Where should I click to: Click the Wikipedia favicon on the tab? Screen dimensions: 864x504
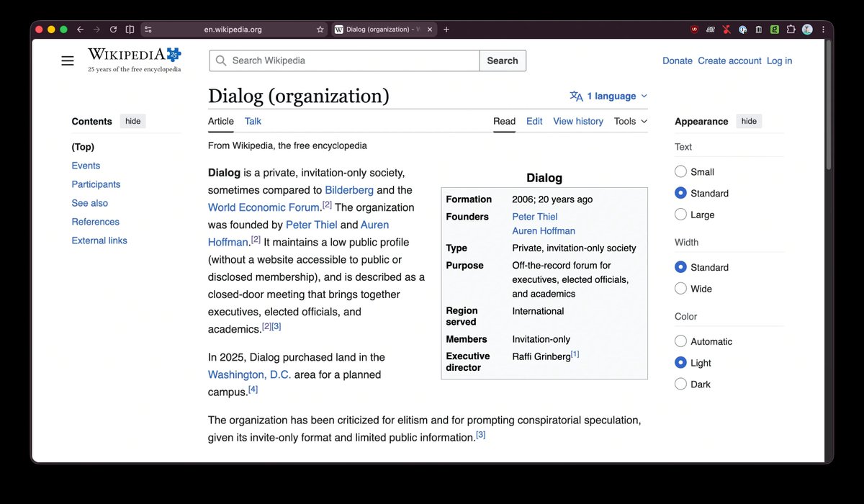point(338,30)
